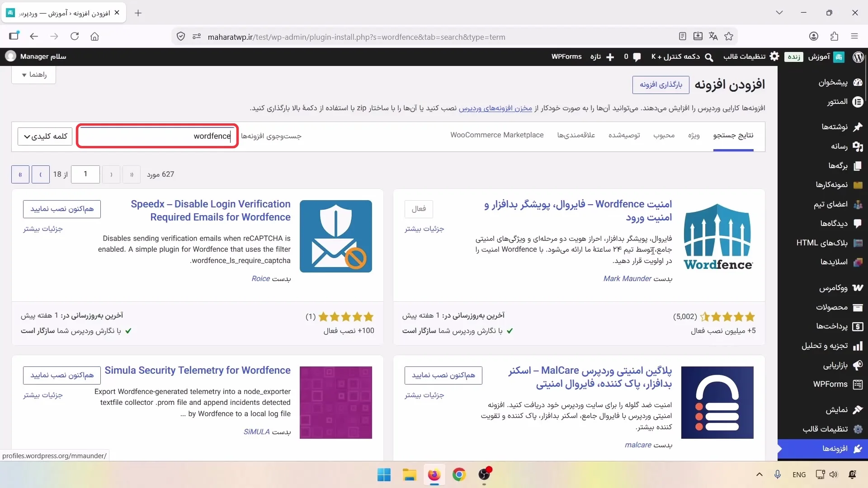Viewport: 868px width, 488px height.
Task: Install the Speedx Disable Login Verification plugin
Action: [62, 209]
